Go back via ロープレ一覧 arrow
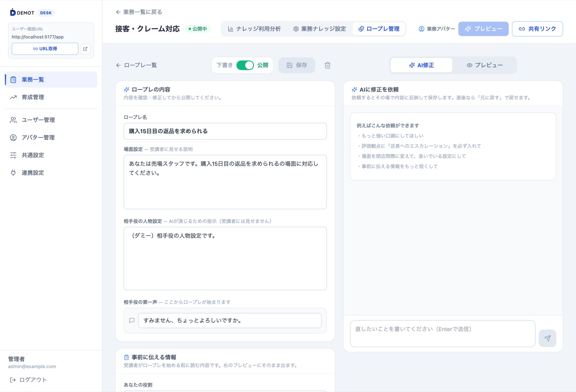Screen dimensions: 576x392 [x=136, y=65]
